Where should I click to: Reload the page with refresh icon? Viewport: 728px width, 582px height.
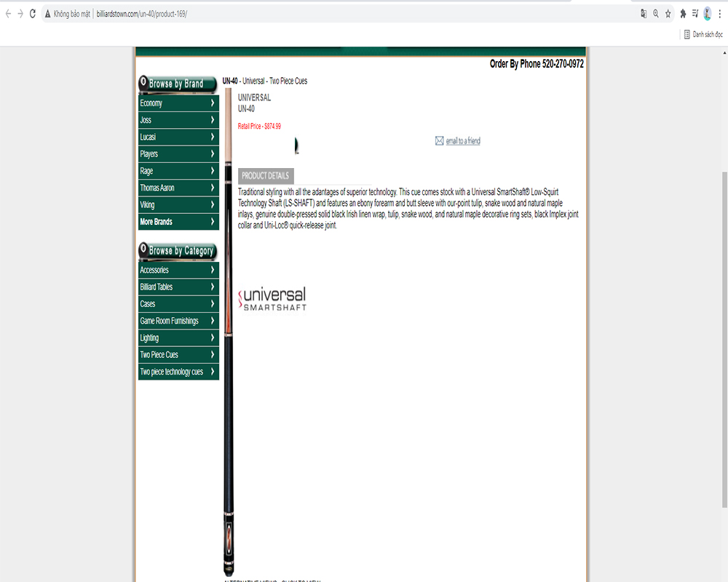[x=33, y=14]
